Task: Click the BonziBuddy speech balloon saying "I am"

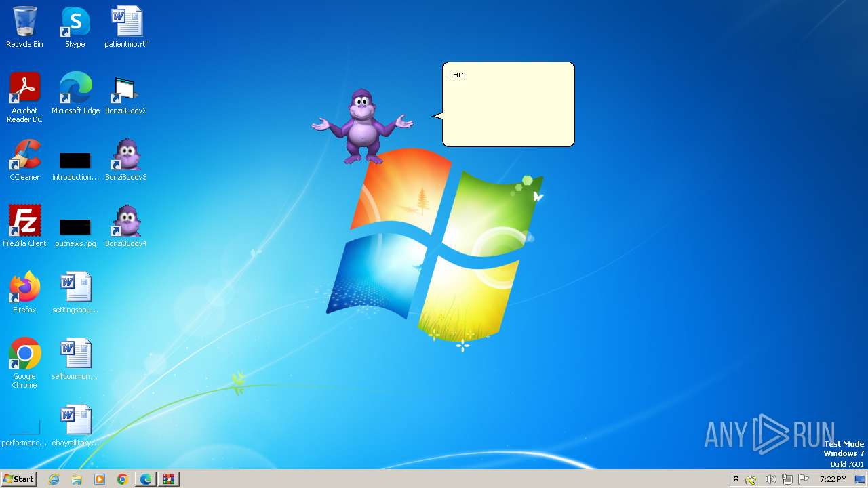Action: click(x=508, y=104)
